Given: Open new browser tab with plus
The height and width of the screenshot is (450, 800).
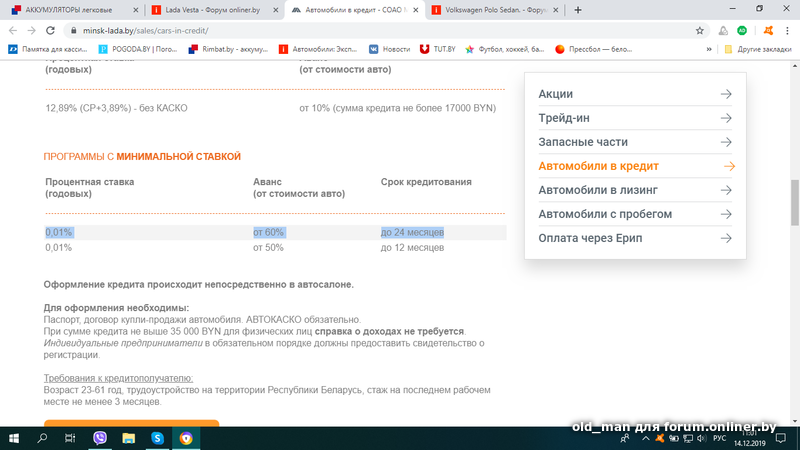Looking at the screenshot, I should click(578, 10).
